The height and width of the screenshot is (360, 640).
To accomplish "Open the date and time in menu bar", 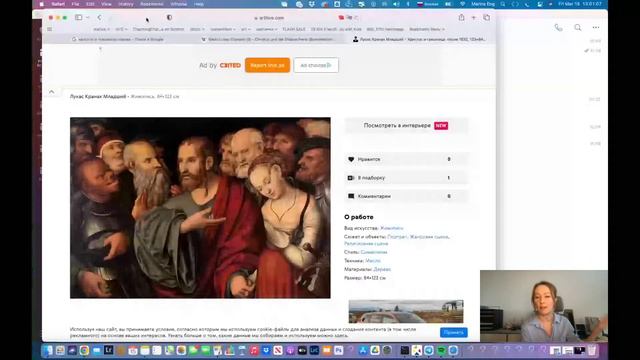I will (580, 4).
